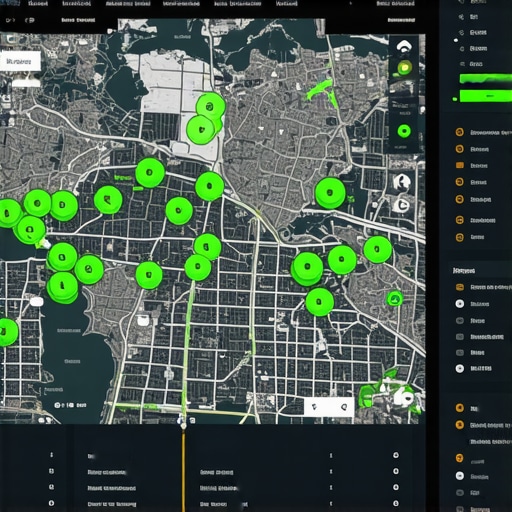Click the upper blurred green bar in right sidebar
This screenshot has width=512, height=512.
point(486,79)
